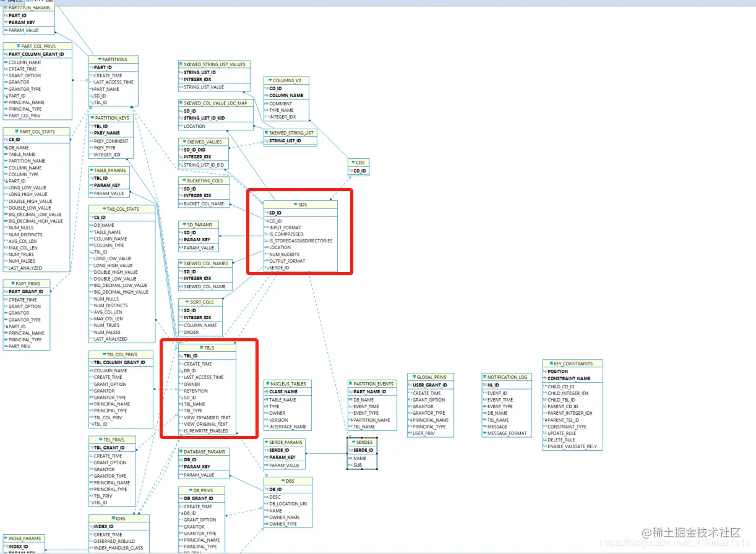
Task: Click the INPUT_FORMAT column in SDS
Action: [x=285, y=228]
